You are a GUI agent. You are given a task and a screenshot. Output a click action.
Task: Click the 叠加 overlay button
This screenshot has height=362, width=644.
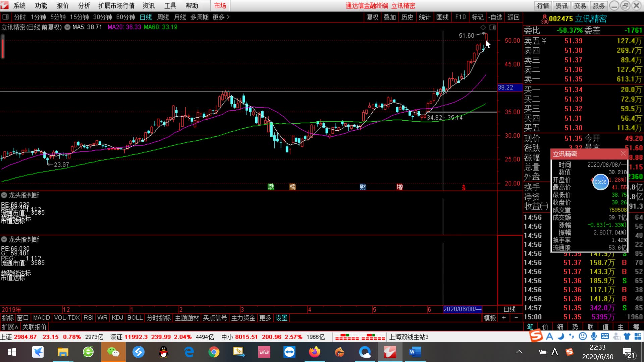pos(390,17)
